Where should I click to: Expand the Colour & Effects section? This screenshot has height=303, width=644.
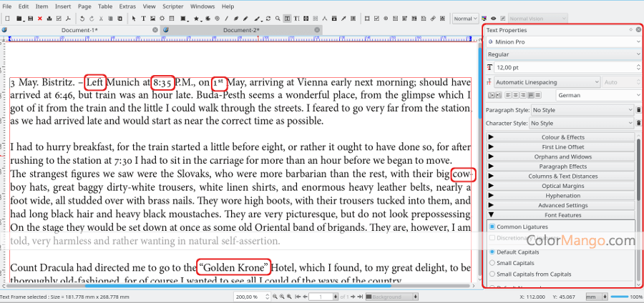click(562, 137)
